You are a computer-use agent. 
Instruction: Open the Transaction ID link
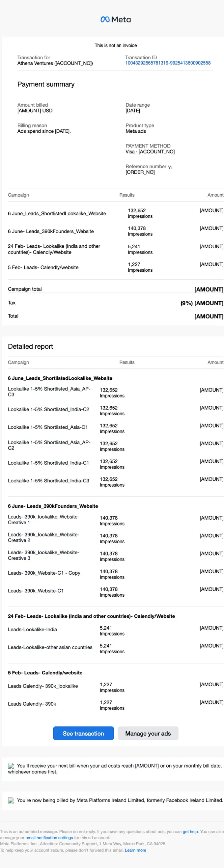pyautogui.click(x=168, y=63)
